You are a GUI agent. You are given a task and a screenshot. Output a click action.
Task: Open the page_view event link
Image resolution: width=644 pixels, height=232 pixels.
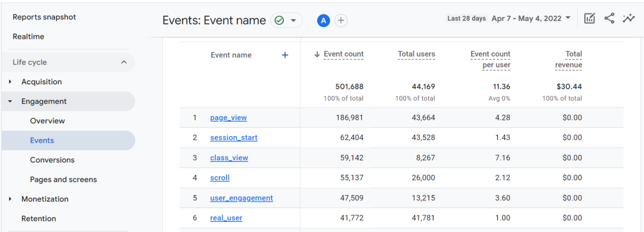pos(228,118)
